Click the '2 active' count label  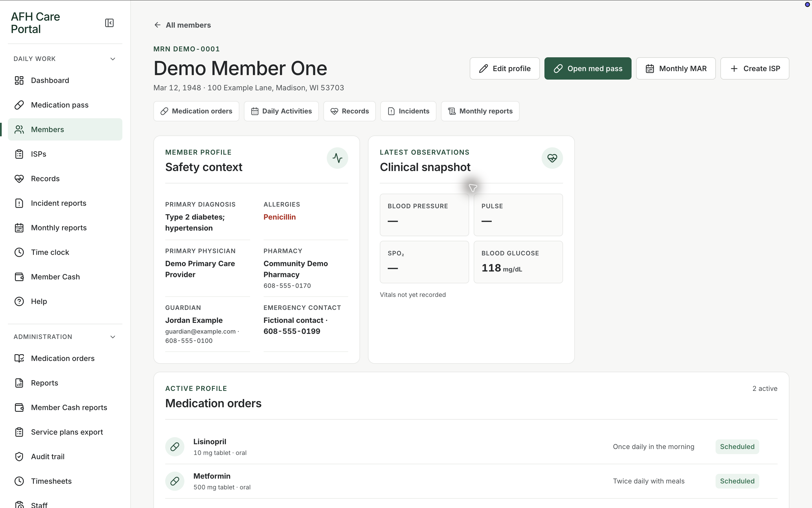pyautogui.click(x=765, y=388)
